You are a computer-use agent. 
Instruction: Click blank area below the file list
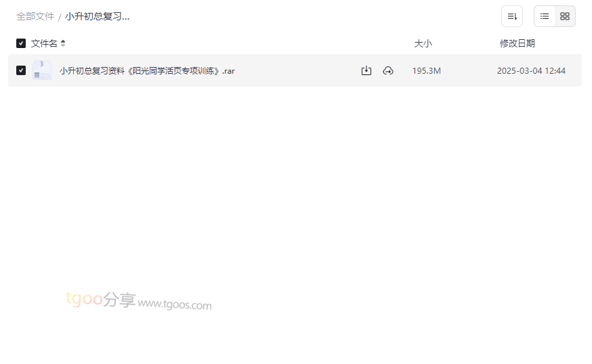click(x=295, y=189)
